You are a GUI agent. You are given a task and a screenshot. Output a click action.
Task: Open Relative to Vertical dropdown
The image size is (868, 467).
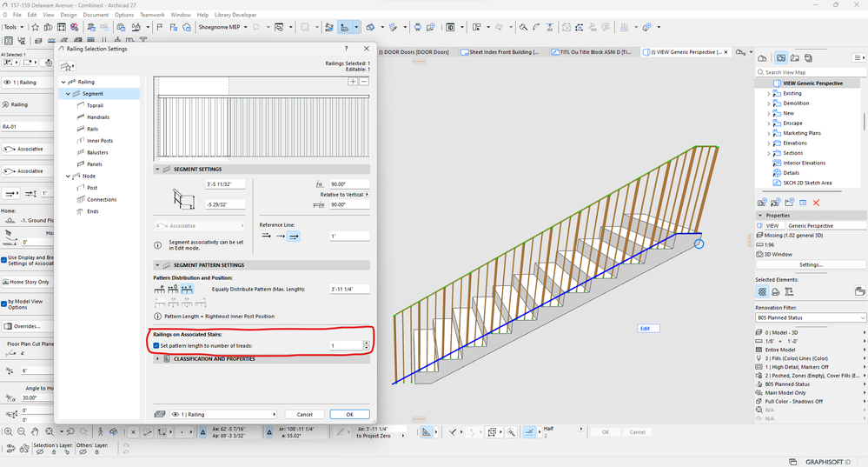tap(344, 195)
